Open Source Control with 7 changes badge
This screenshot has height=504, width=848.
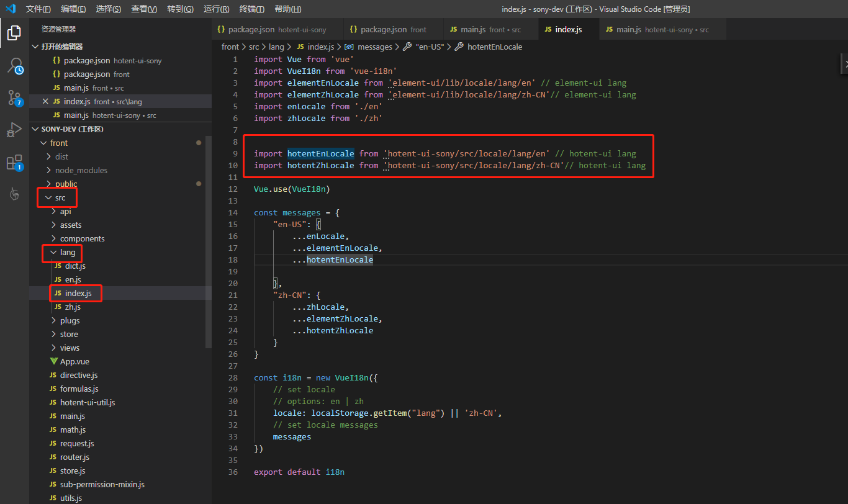tap(14, 98)
